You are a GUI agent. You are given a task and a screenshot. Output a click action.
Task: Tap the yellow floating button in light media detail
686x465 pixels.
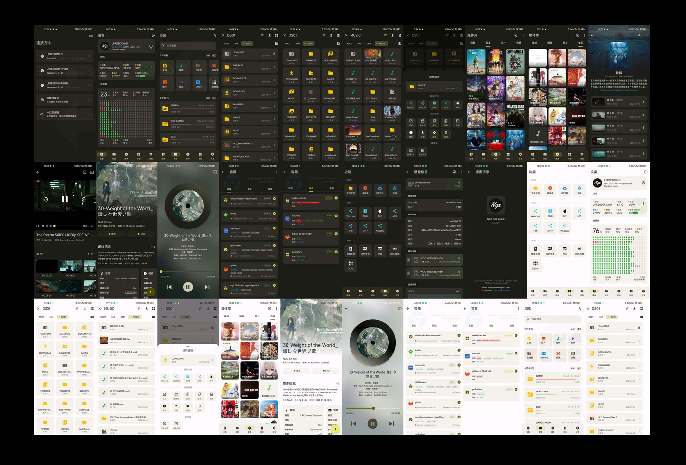pos(335,429)
